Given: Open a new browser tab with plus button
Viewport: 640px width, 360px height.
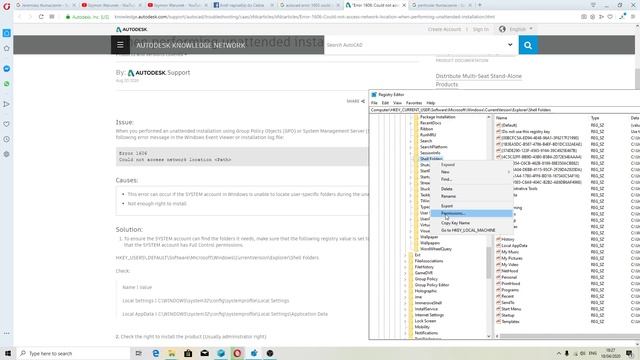Looking at the screenshot, I should click(480, 5).
